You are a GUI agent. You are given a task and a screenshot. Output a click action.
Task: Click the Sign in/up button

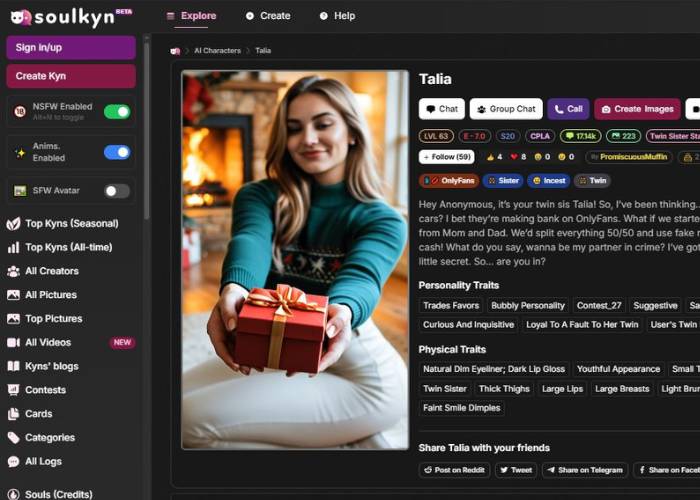click(x=71, y=48)
